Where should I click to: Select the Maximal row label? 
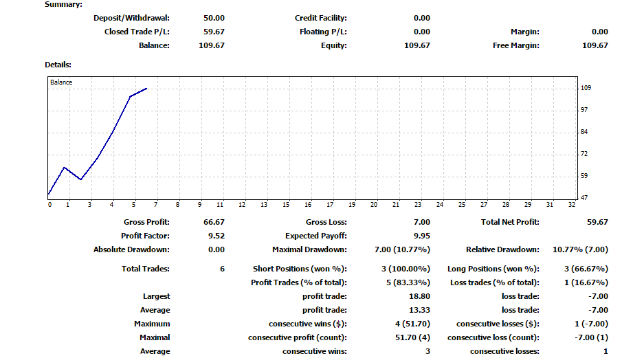click(155, 337)
